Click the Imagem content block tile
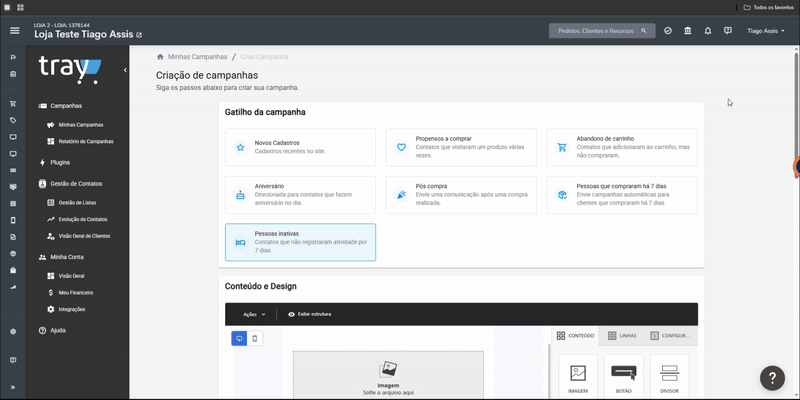The image size is (800, 400). pos(578,377)
